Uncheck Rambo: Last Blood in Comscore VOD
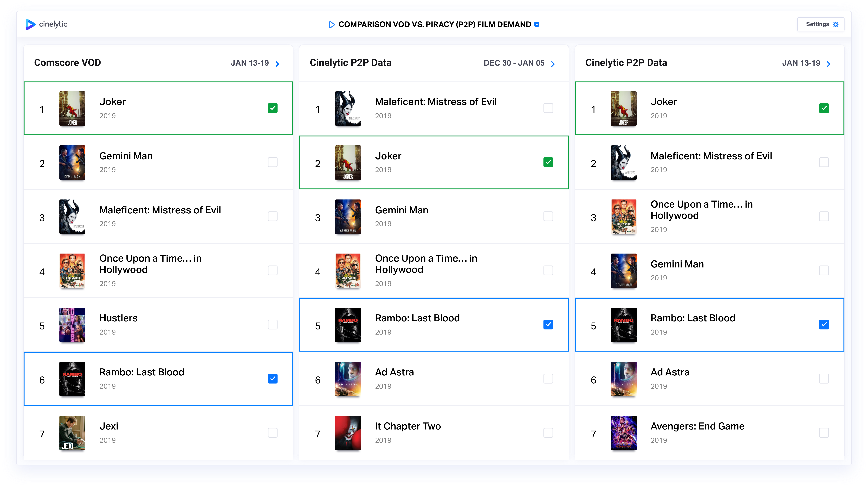This screenshot has height=487, width=868. tap(272, 378)
